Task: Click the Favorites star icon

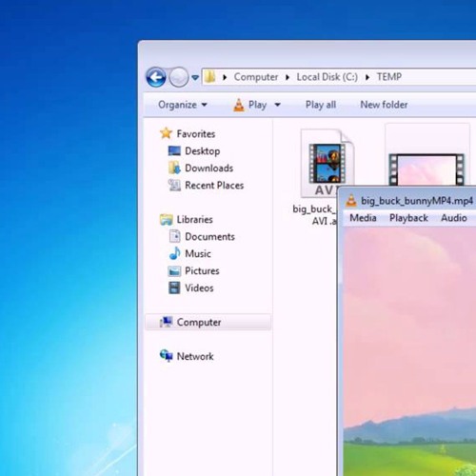Action: [x=166, y=133]
